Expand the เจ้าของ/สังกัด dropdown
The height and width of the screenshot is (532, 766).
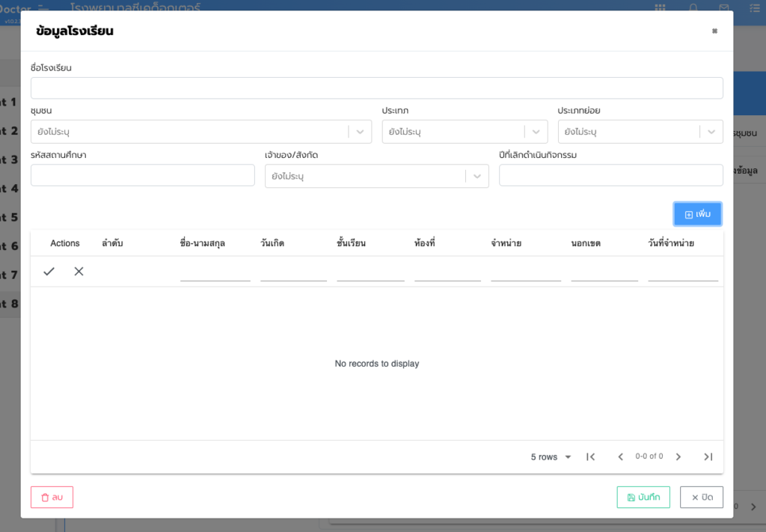[477, 177]
